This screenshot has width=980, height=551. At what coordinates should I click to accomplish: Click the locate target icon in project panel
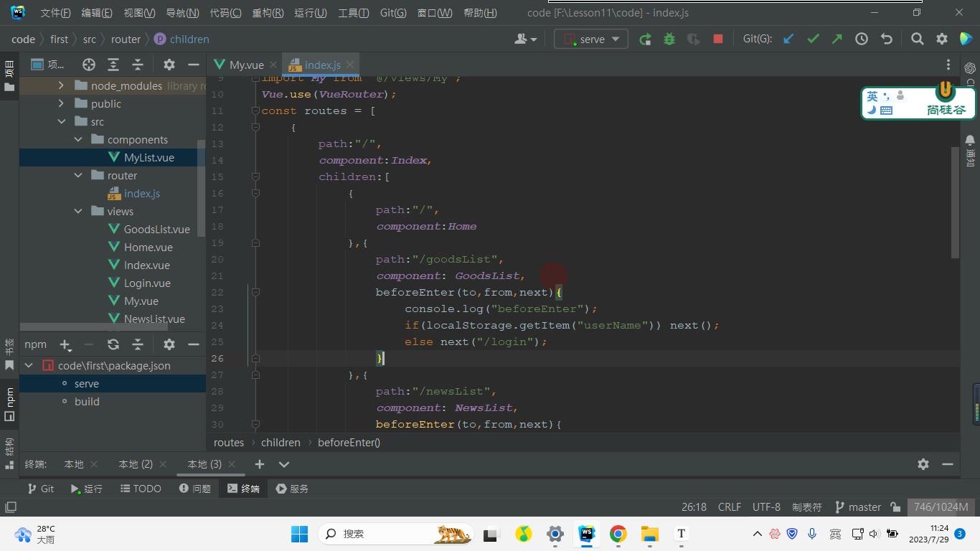pyautogui.click(x=89, y=65)
